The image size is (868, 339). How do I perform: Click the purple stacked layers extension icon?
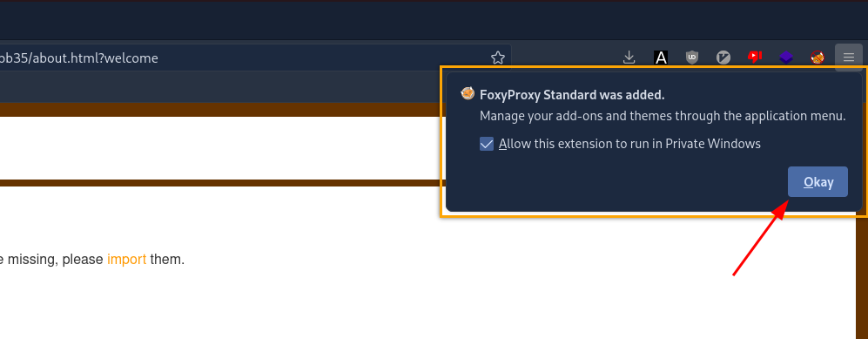[787, 57]
